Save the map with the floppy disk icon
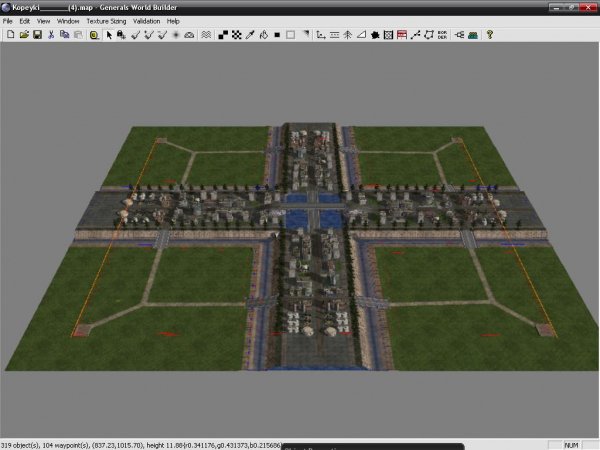This screenshot has width=600, height=450. coord(37,34)
